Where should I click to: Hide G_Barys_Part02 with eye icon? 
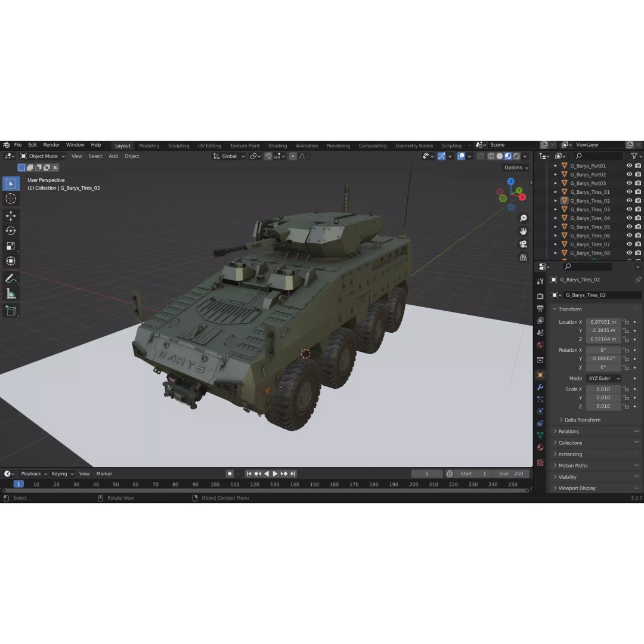[x=629, y=174]
